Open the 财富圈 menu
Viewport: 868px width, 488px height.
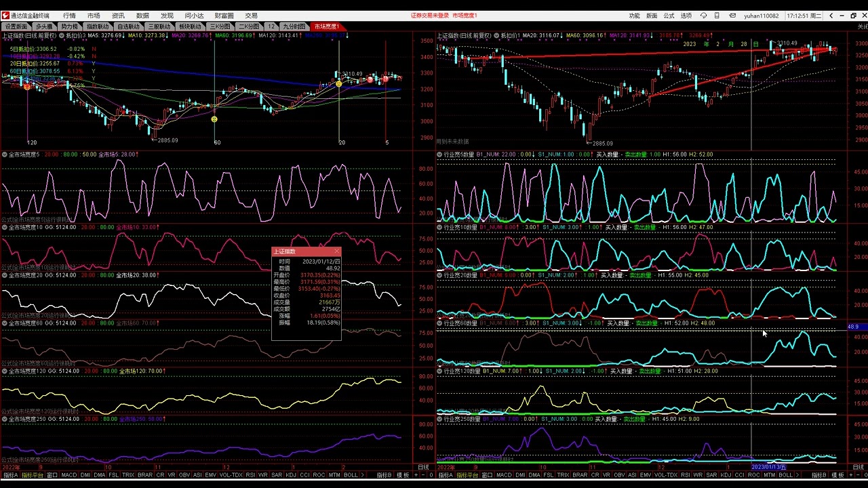pyautogui.click(x=224, y=15)
